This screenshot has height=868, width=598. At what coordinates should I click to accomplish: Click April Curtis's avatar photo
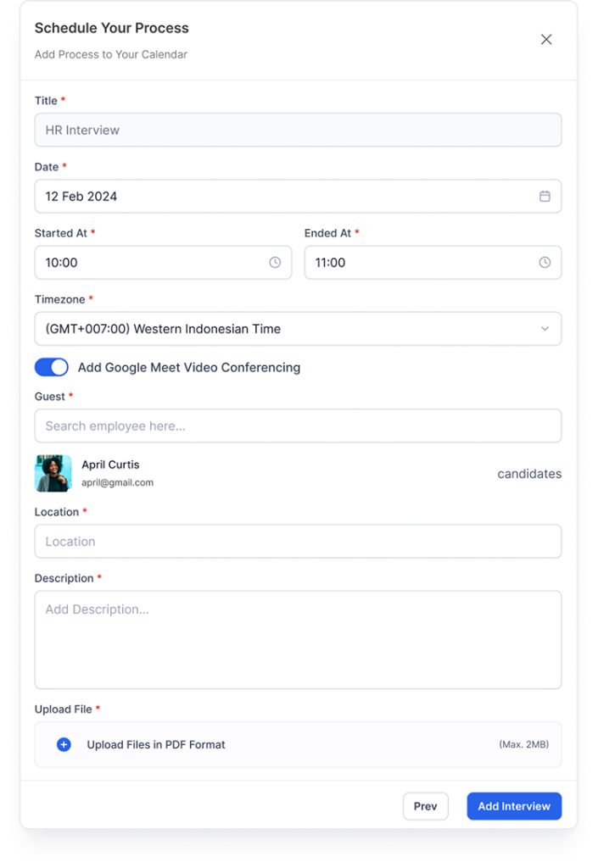tap(53, 473)
